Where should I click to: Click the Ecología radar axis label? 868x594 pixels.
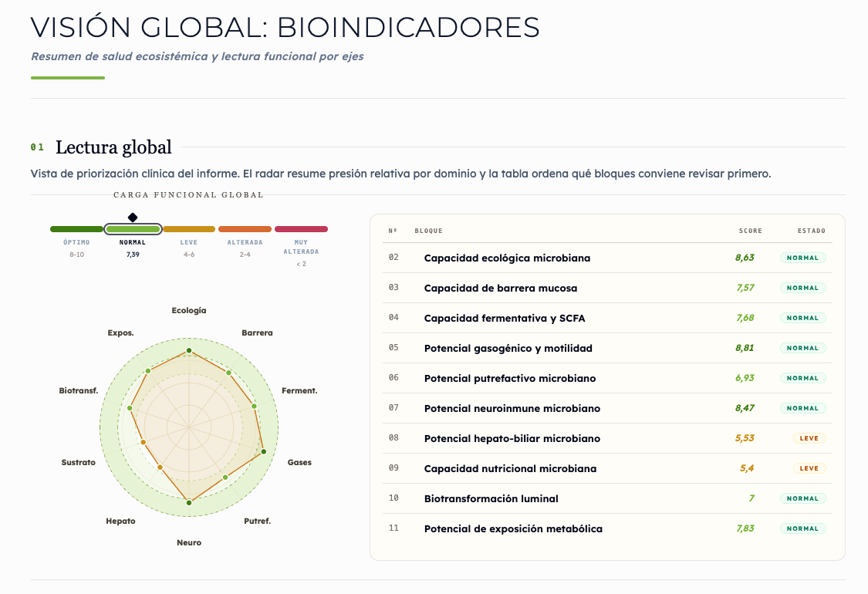click(189, 311)
